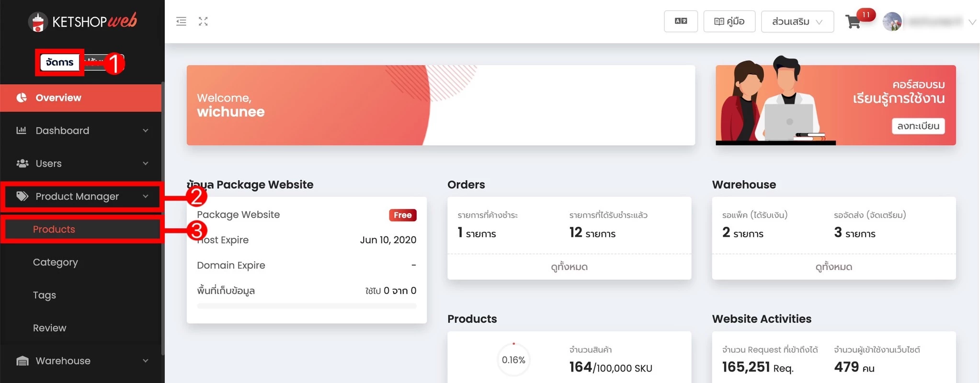Click the KetshopWeb logo

tap(82, 22)
